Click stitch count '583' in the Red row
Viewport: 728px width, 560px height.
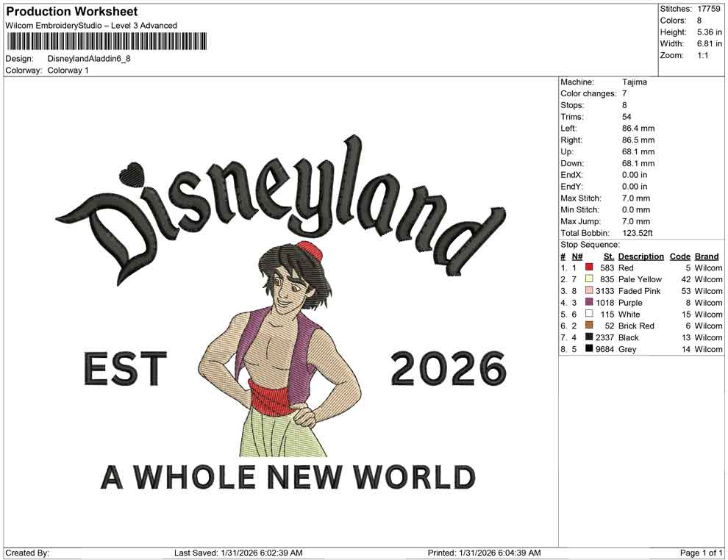pos(607,268)
